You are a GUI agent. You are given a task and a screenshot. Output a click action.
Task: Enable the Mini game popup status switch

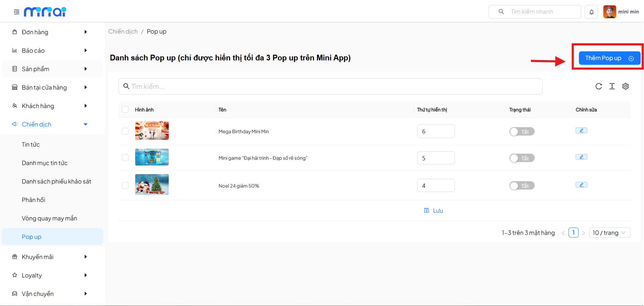click(x=522, y=158)
